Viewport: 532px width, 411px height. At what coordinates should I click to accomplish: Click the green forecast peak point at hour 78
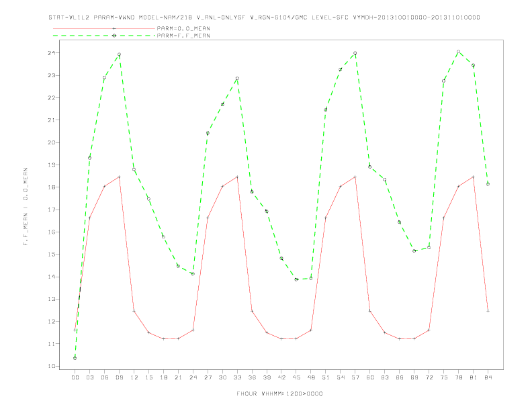pos(458,52)
